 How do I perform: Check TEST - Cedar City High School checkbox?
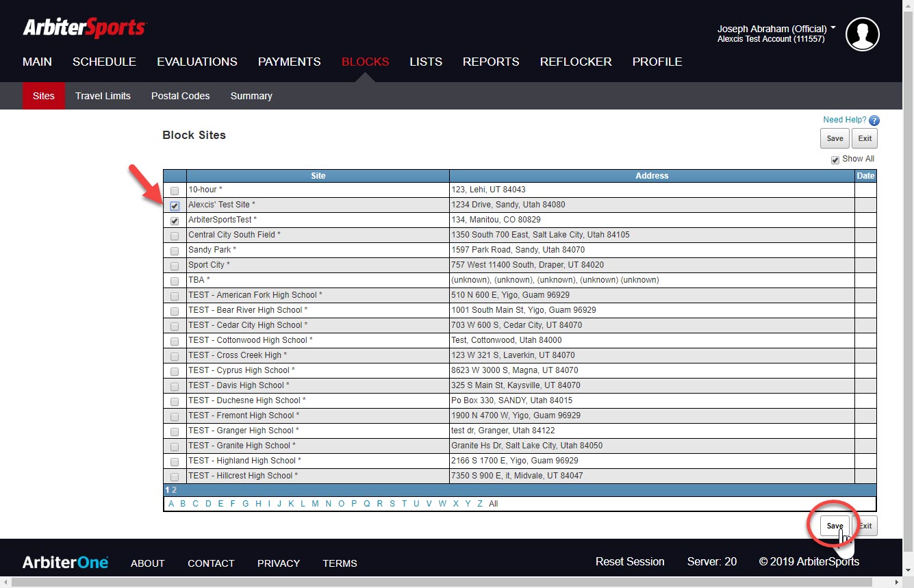(x=175, y=327)
